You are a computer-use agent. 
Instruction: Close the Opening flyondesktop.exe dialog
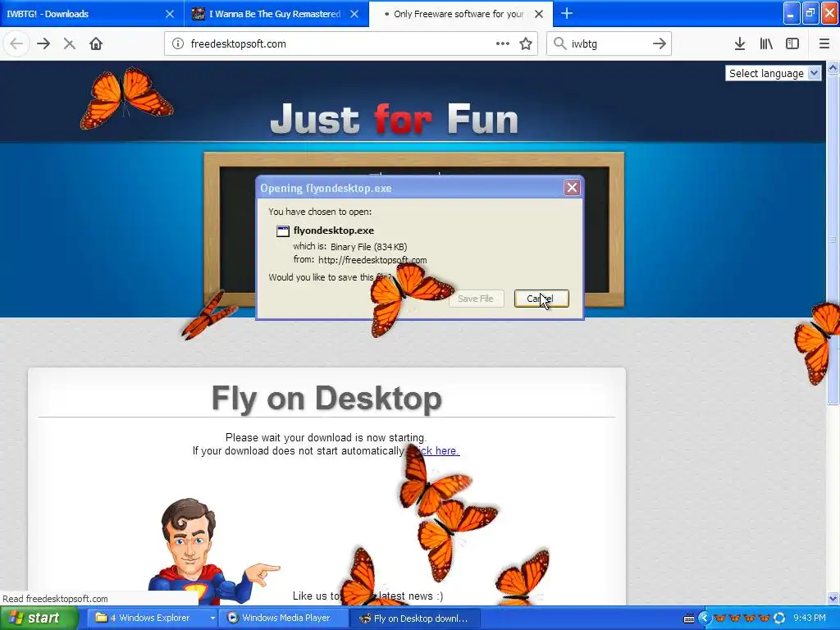572,188
